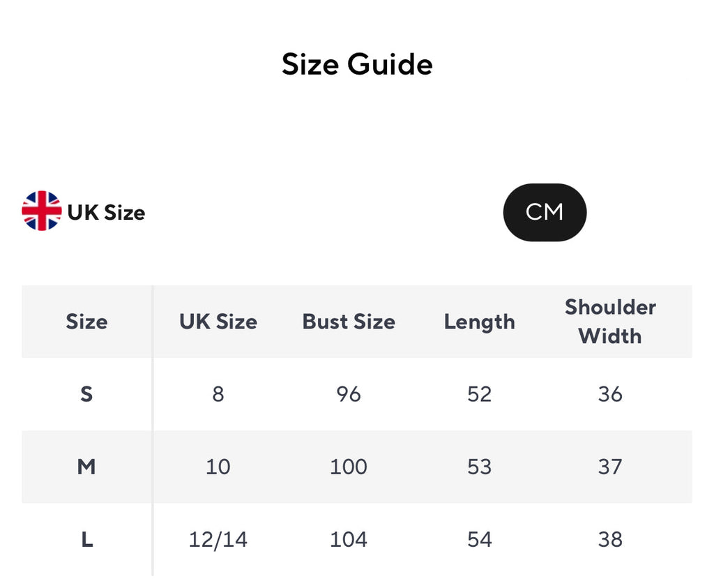Click bust size 96 cell
Screen dimensions: 714x588
[349, 394]
